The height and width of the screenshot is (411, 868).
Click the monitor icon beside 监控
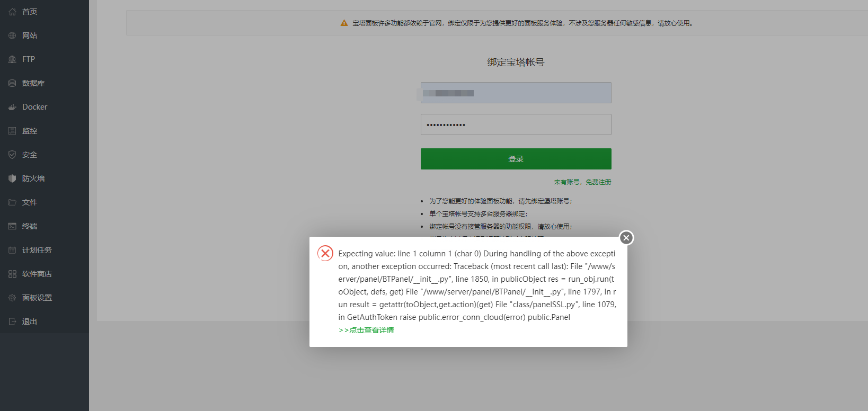[x=12, y=131]
